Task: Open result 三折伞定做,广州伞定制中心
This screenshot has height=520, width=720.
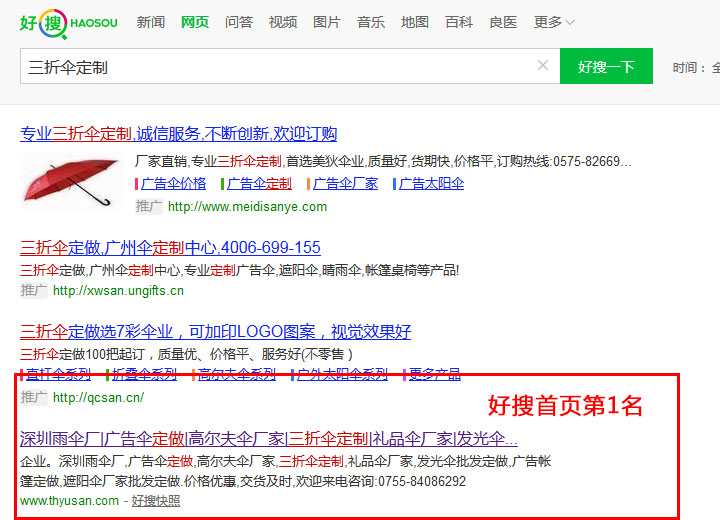Action: [170, 247]
